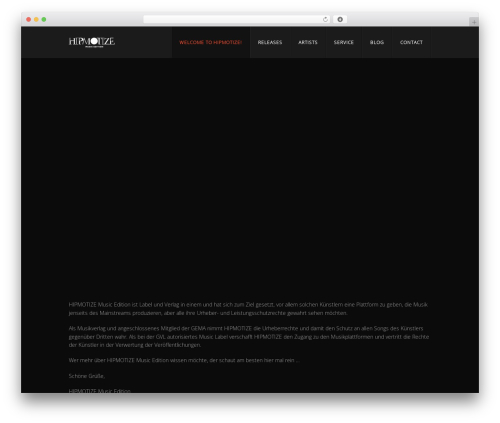
Task: Reload the page with the refresh icon
Action: (325, 19)
